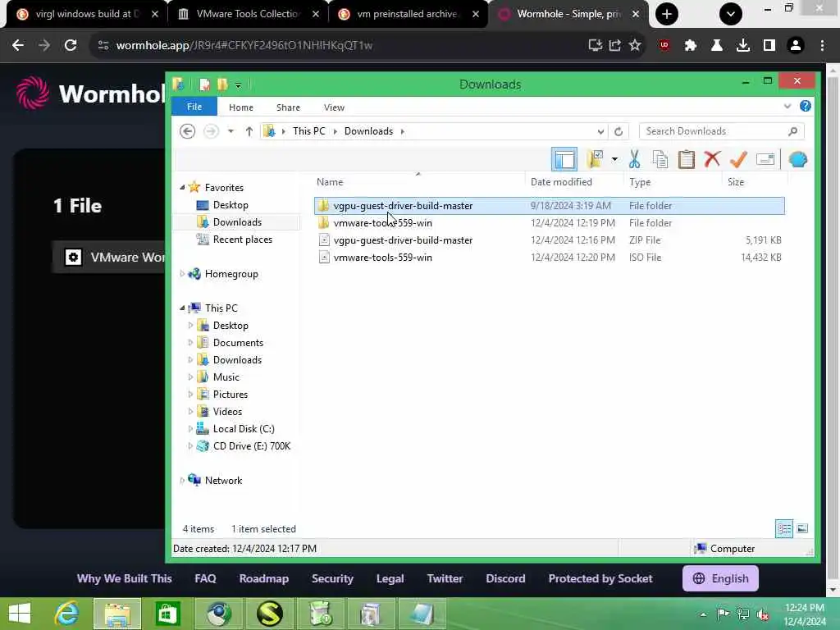840x630 pixels.
Task: Click the orange checkmark toolbar icon
Action: [x=738, y=159]
